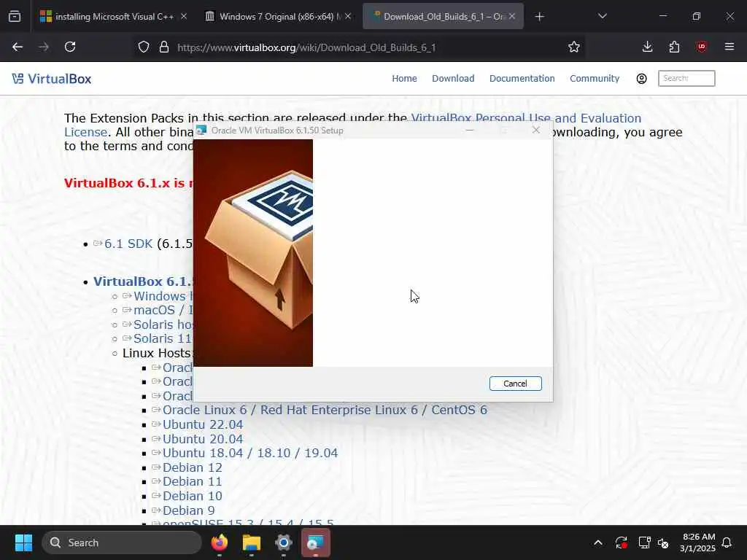The width and height of the screenshot is (747, 560).
Task: Open the Debian 9 download link
Action: 188,510
